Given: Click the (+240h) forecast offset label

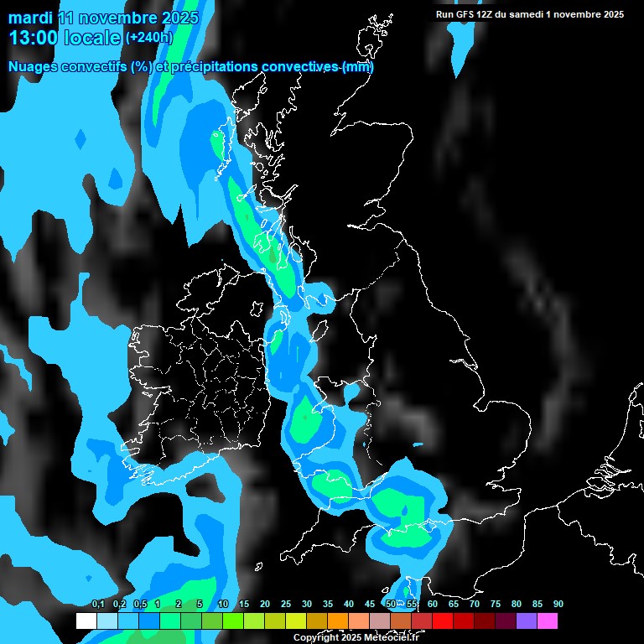Looking at the screenshot, I should 149,38.
